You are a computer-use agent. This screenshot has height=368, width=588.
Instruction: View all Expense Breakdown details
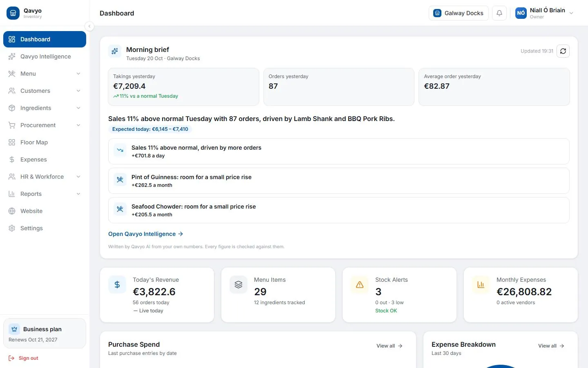[x=551, y=346]
